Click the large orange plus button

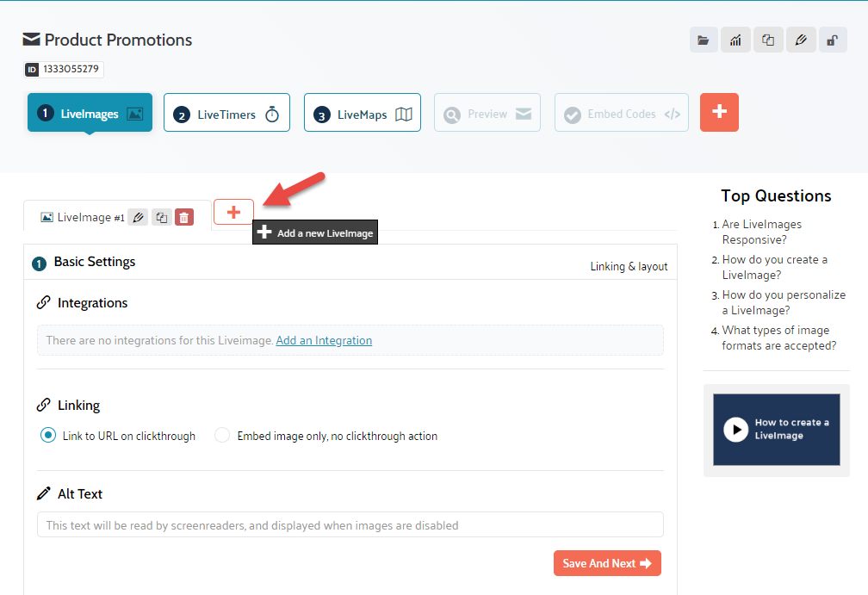click(x=719, y=113)
